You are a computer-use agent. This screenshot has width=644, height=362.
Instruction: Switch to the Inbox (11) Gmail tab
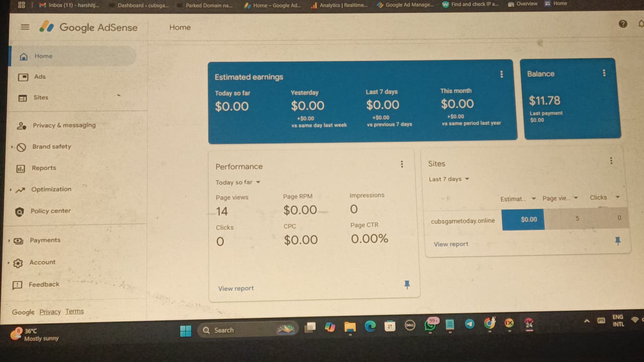pos(69,6)
